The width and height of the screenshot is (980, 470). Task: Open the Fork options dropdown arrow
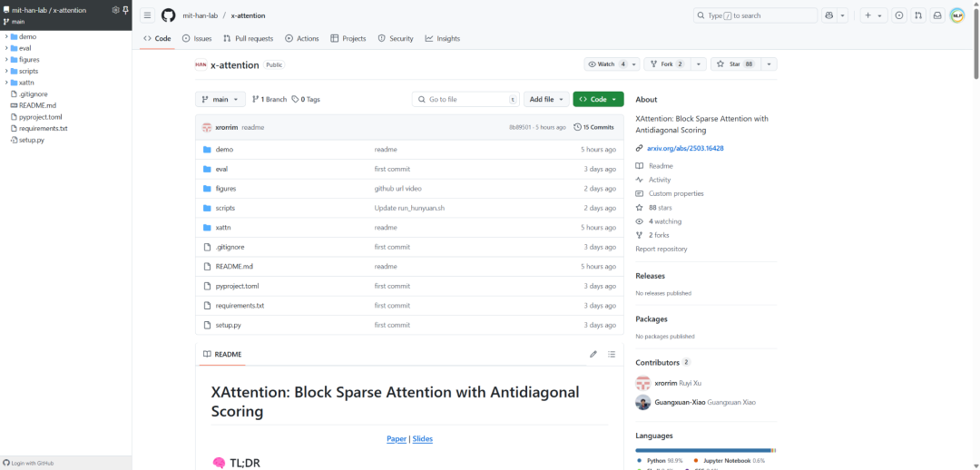tap(699, 64)
